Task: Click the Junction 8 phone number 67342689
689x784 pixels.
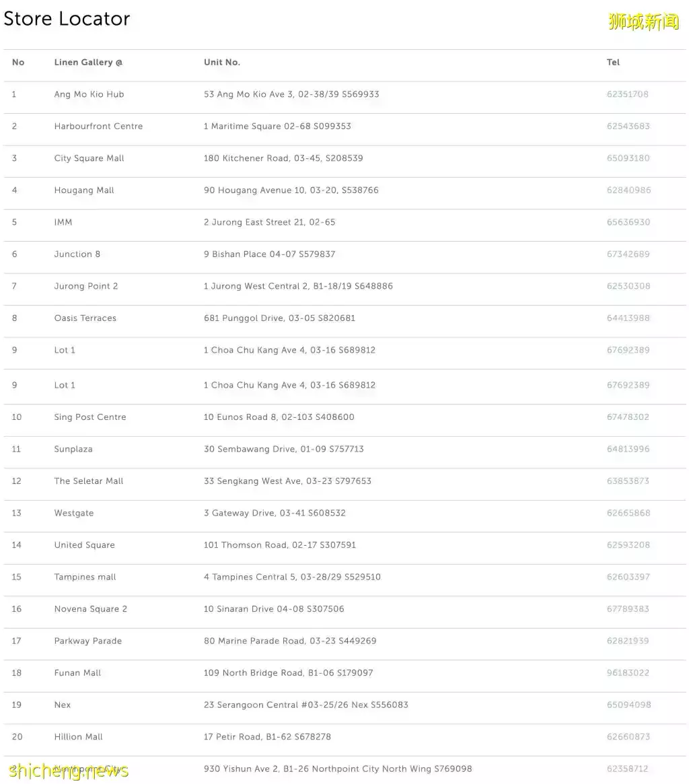Action: [628, 254]
